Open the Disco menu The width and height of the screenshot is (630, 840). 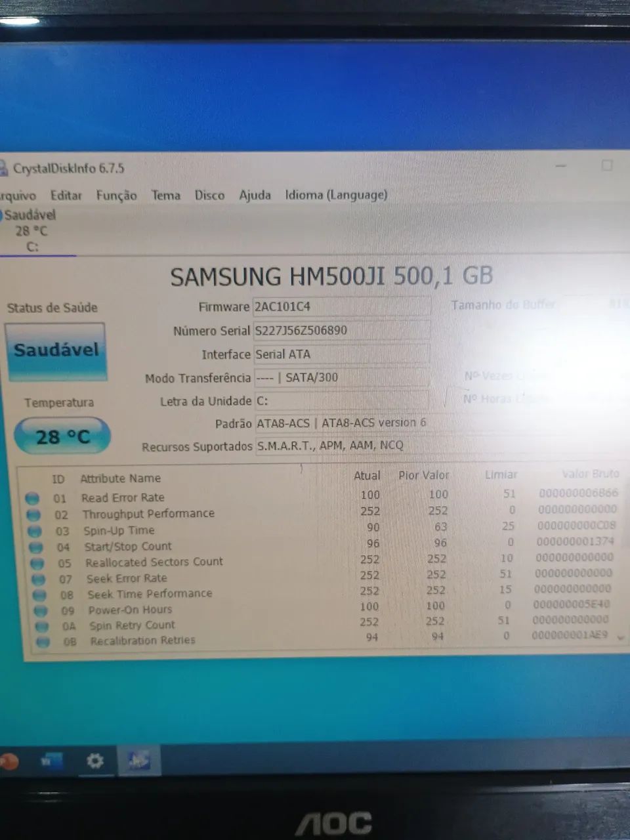(209, 195)
